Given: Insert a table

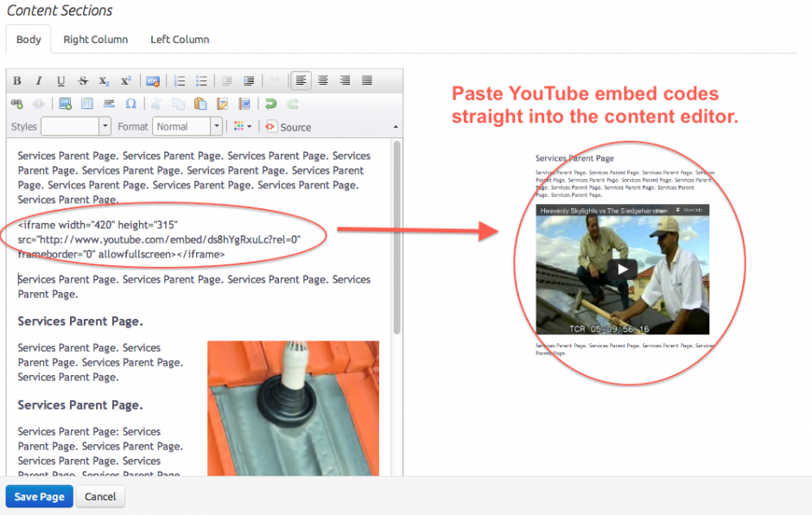Looking at the screenshot, I should point(87,105).
